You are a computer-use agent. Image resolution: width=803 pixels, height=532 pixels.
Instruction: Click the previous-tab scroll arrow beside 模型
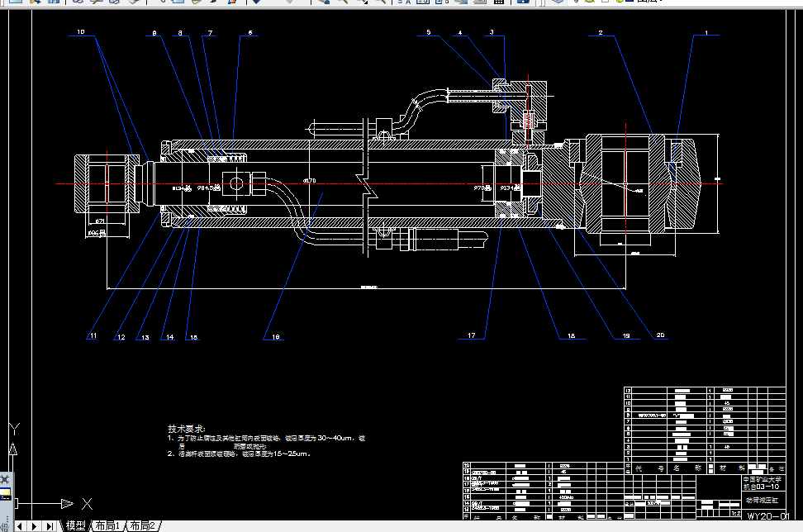pos(20,526)
